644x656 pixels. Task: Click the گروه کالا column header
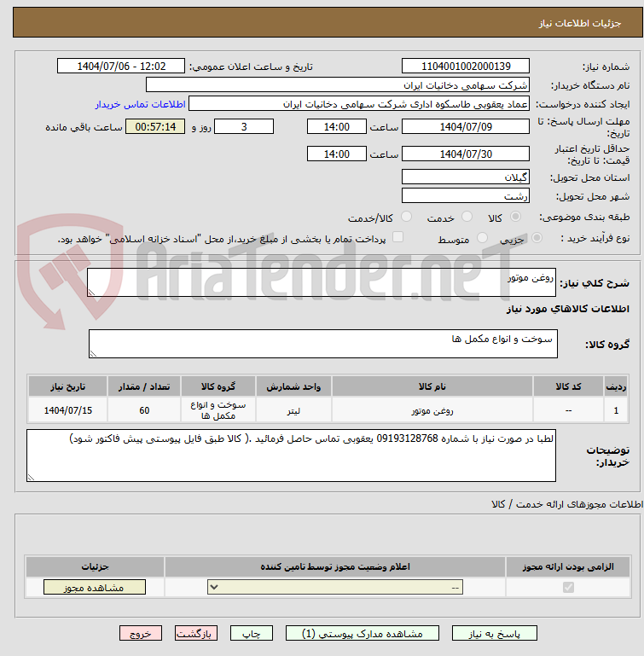pyautogui.click(x=218, y=386)
